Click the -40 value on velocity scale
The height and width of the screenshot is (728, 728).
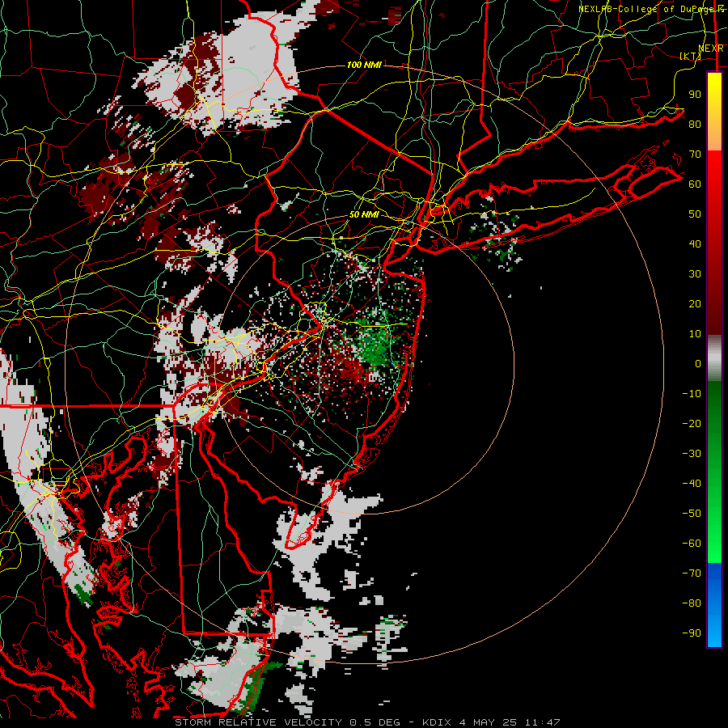692,484
